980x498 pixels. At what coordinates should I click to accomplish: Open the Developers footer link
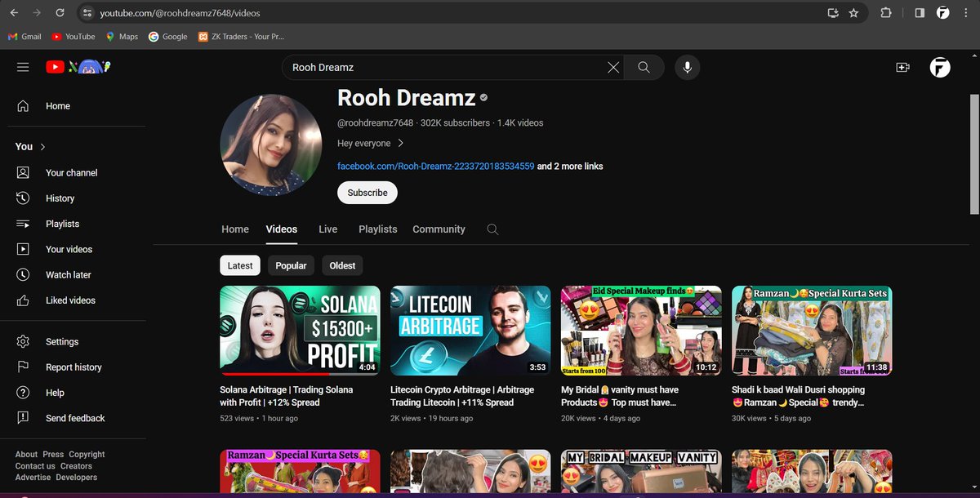tap(76, 478)
